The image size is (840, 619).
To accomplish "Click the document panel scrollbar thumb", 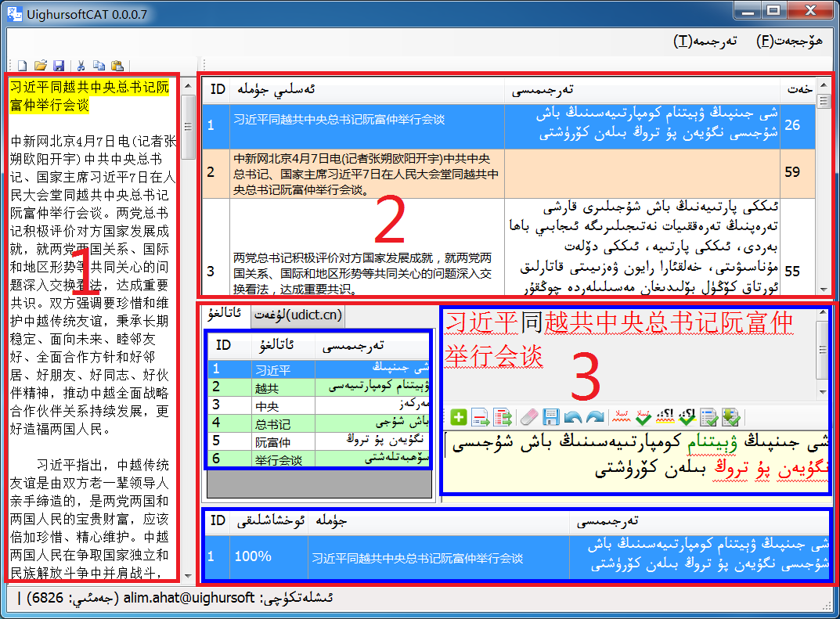I will [x=188, y=127].
